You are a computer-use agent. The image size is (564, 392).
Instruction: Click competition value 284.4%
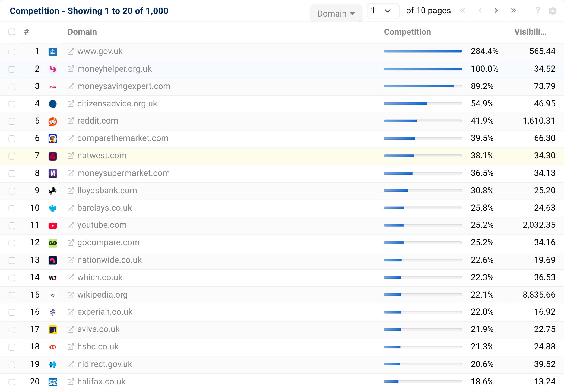(485, 51)
